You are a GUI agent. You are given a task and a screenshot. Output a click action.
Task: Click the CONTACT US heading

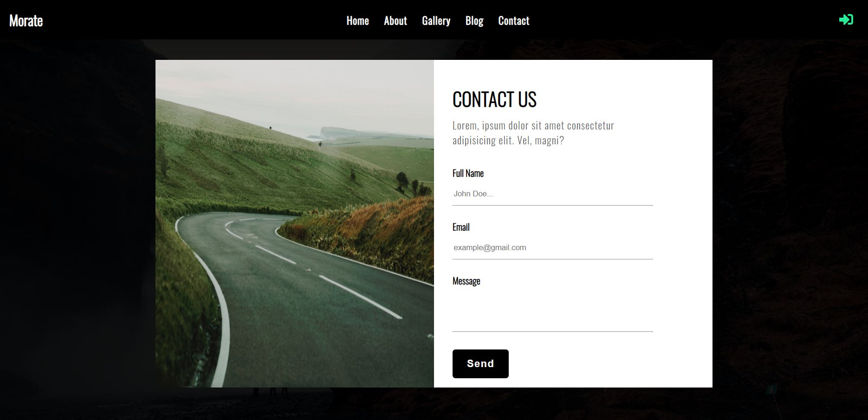tap(494, 99)
